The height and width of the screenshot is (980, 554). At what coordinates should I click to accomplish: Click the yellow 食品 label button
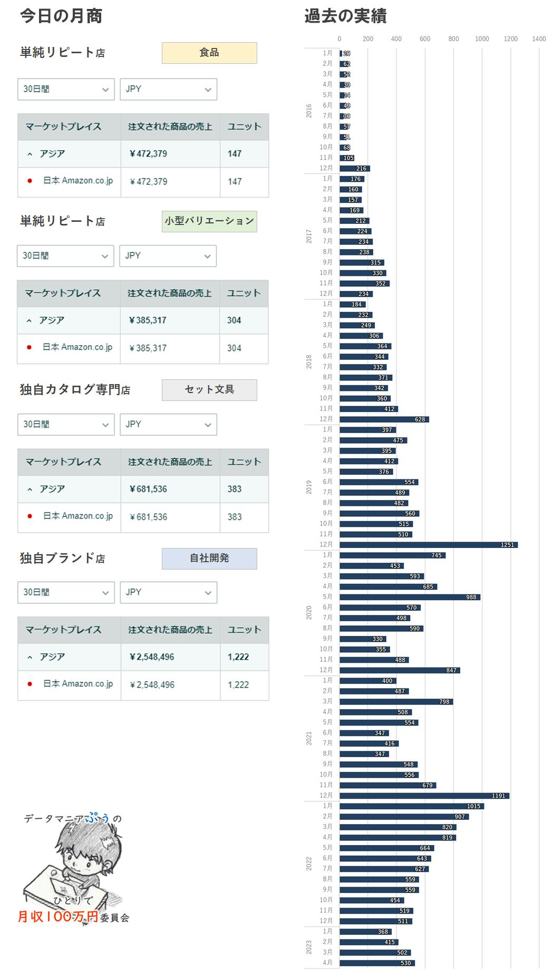(209, 53)
